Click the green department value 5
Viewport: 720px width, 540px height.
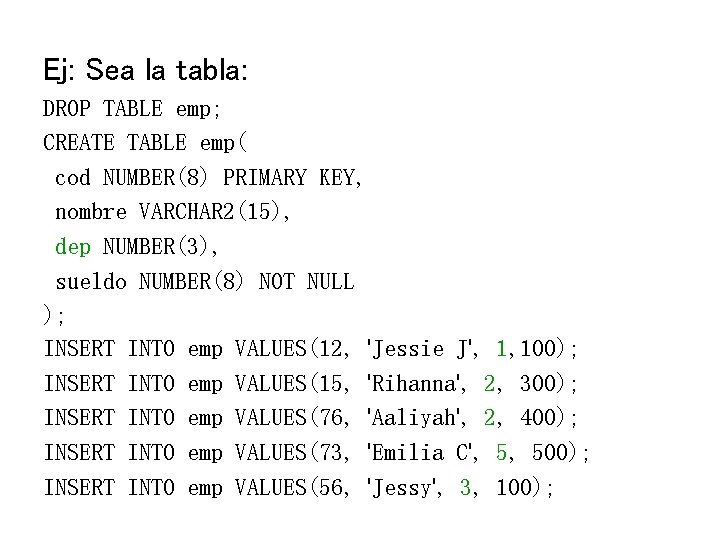[x=501, y=452]
